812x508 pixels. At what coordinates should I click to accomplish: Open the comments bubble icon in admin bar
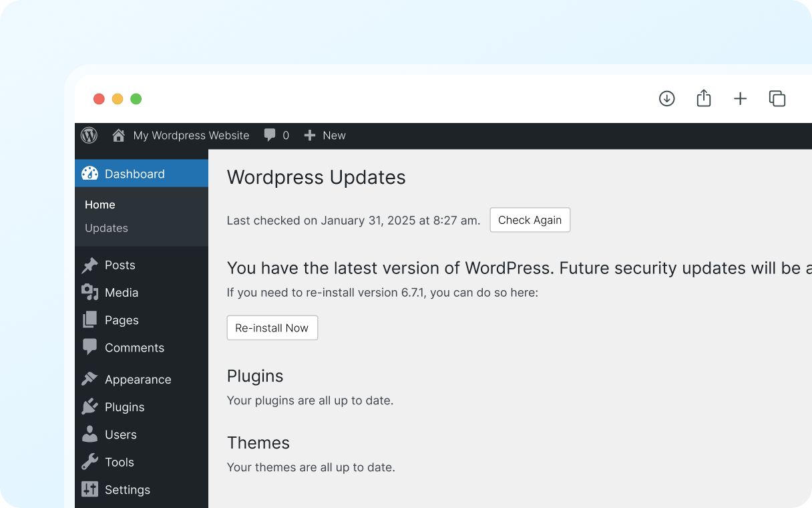click(x=270, y=135)
